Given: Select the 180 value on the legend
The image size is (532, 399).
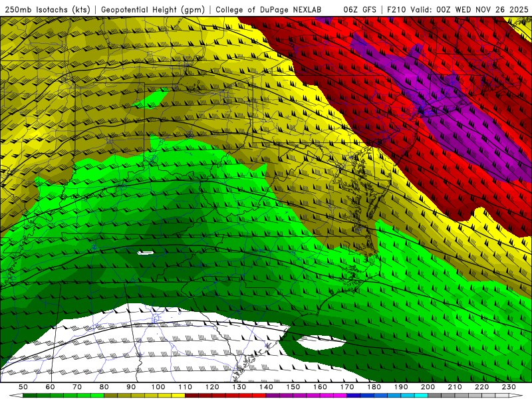Looking at the screenshot, I should [374, 387].
